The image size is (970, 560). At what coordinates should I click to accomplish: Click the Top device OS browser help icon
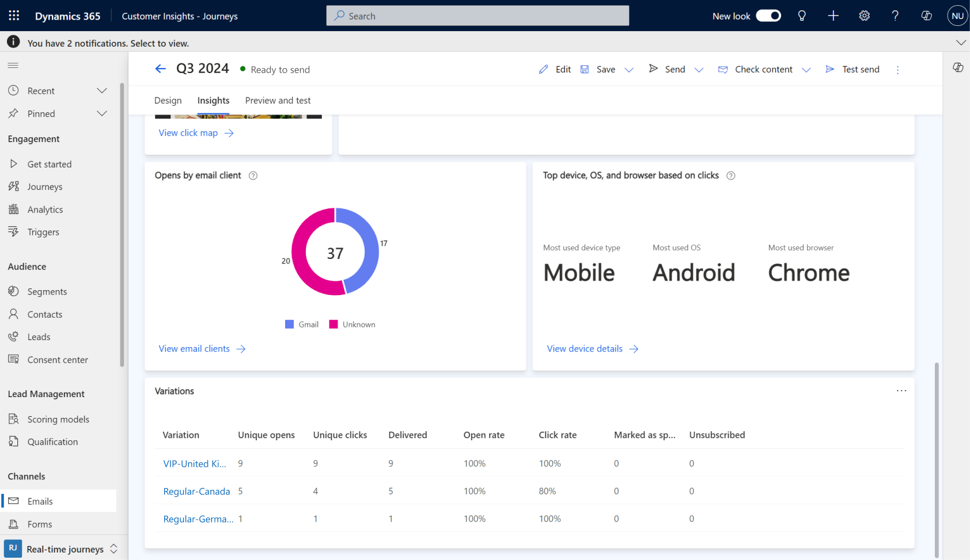730,176
